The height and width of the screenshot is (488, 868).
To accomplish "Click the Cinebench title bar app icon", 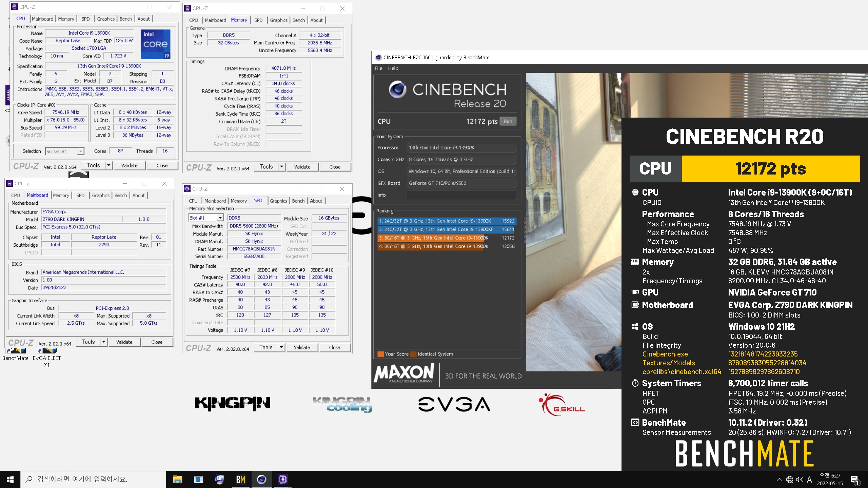I will pyautogui.click(x=378, y=57).
